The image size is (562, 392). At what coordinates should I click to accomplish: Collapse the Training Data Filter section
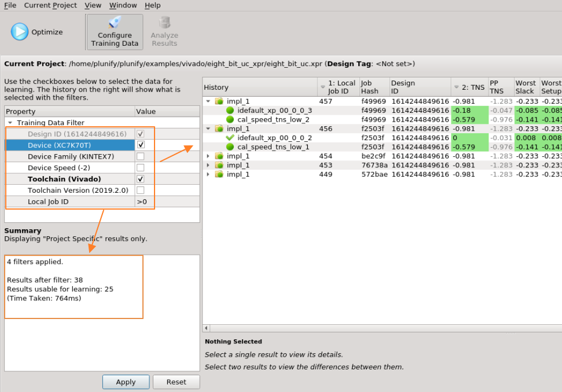click(10, 122)
